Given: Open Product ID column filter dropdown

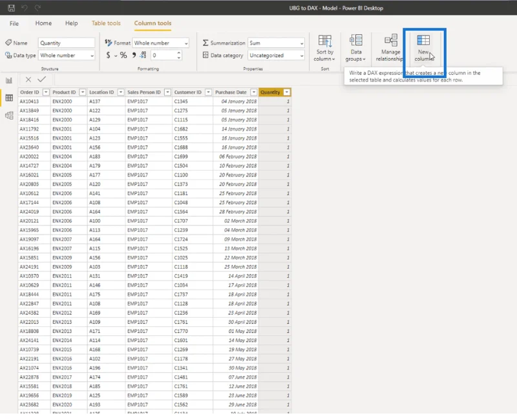Looking at the screenshot, I should (x=83, y=92).
